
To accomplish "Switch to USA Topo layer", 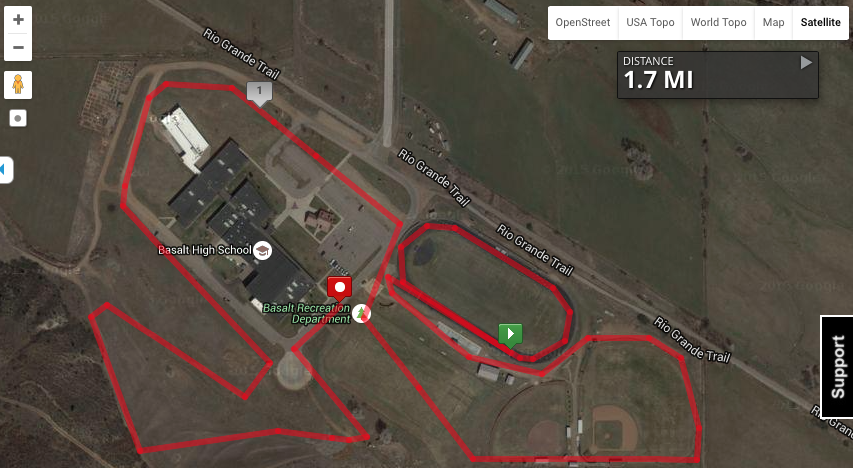I will (x=650, y=22).
